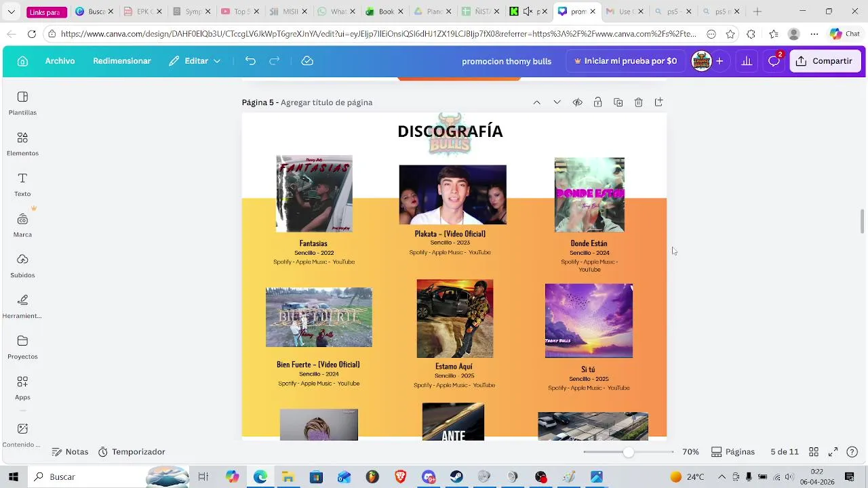Open Apps sidebar panel
Viewport: 868px width, 488px height.
click(22, 388)
